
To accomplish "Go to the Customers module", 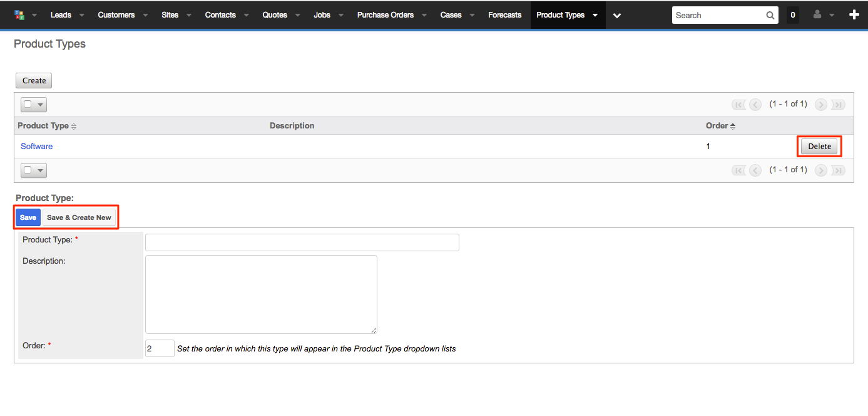I will [x=116, y=15].
